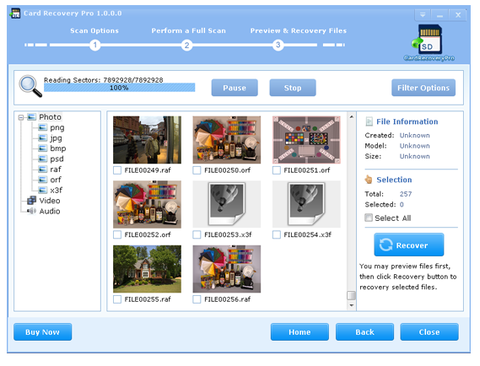Open the title bar dropdown menu arrow
Image resolution: width=480 pixels, height=366 pixels.
pyautogui.click(x=422, y=15)
